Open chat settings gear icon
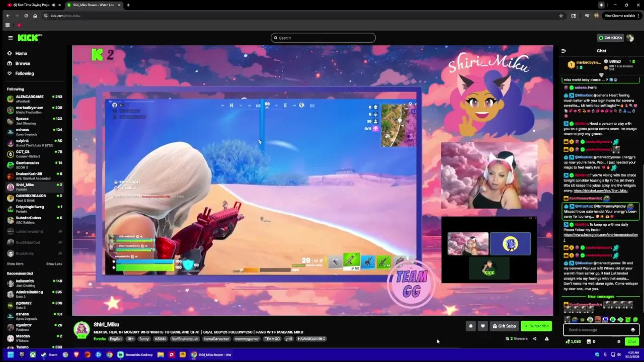 tap(619, 342)
